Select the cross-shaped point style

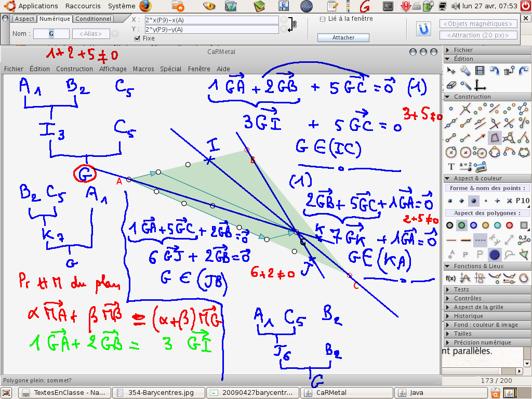coord(497,201)
